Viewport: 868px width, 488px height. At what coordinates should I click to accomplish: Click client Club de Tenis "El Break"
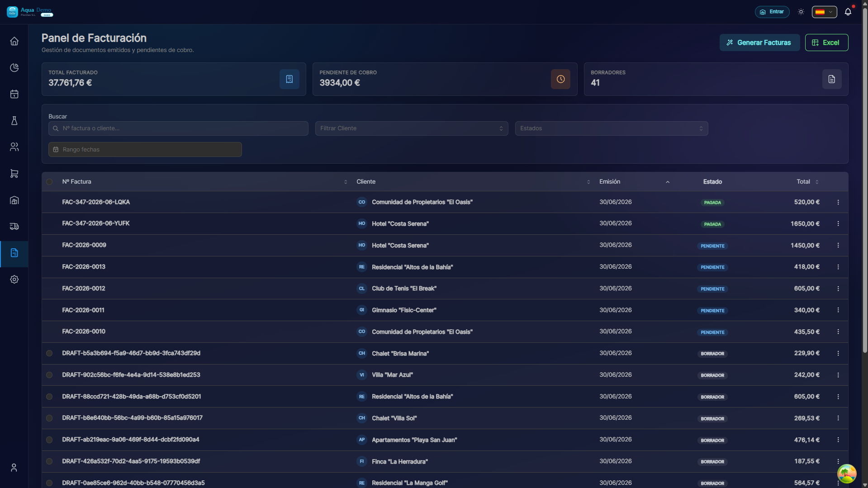404,289
